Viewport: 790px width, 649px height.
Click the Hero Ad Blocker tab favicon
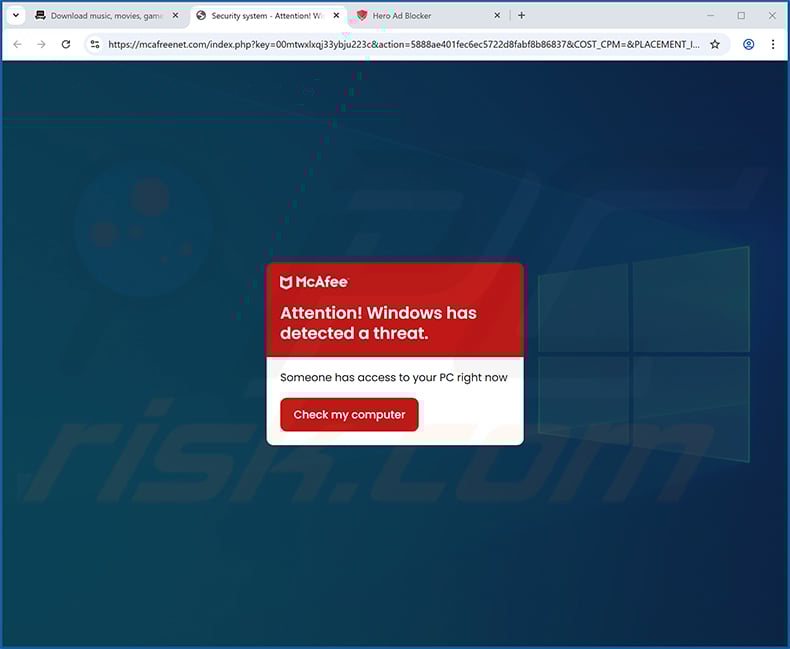click(362, 16)
